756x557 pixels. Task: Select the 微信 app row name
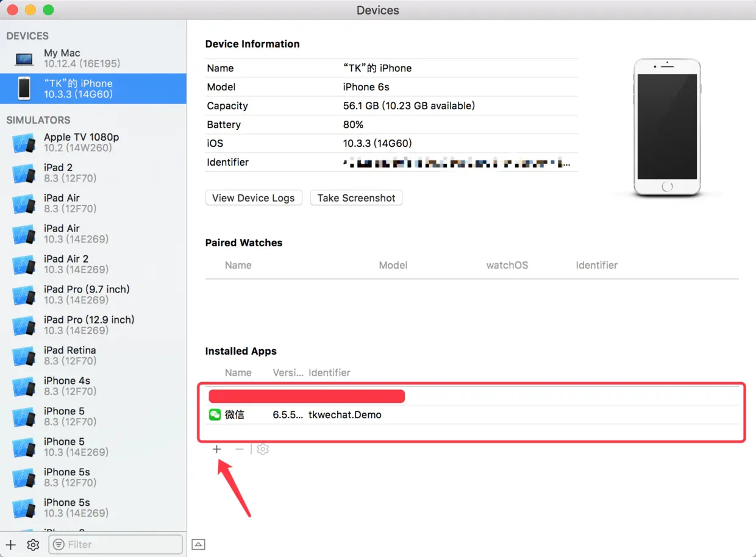[235, 415]
